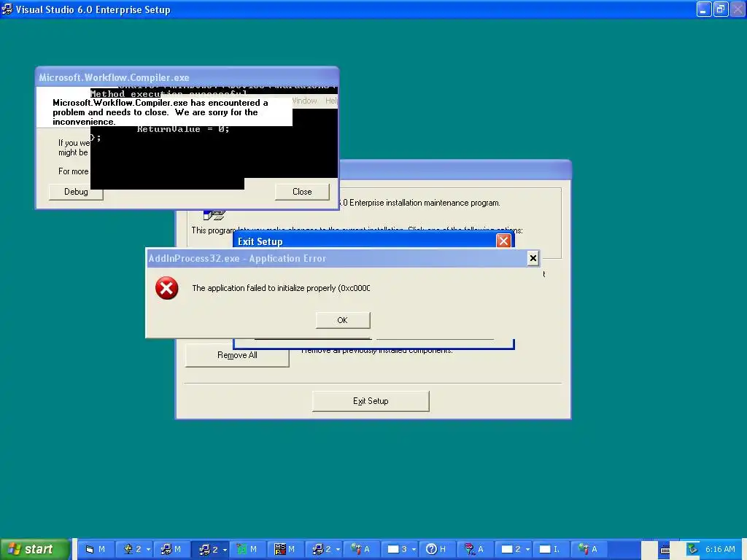
Task: Open the faded Window menu behind the console
Action: click(x=304, y=101)
